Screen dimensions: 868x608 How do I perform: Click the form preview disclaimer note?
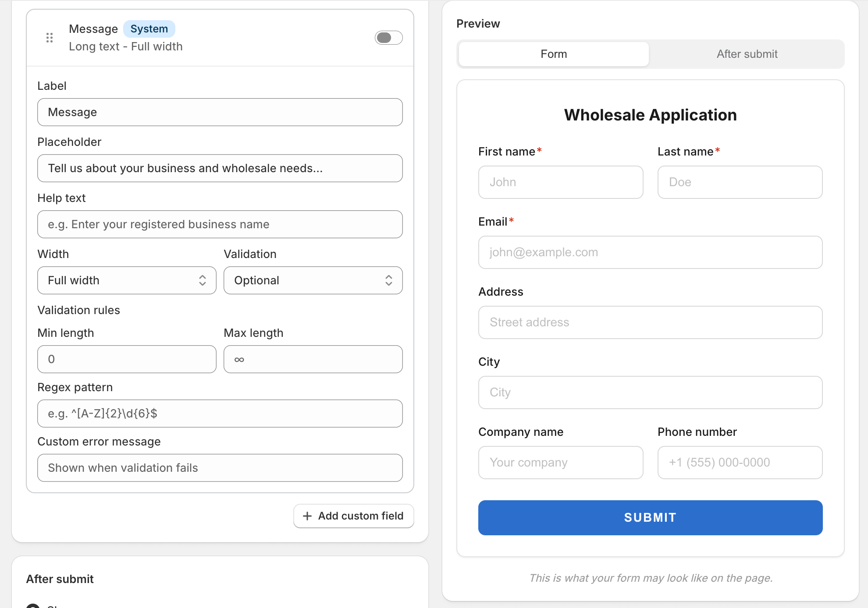[x=651, y=578]
